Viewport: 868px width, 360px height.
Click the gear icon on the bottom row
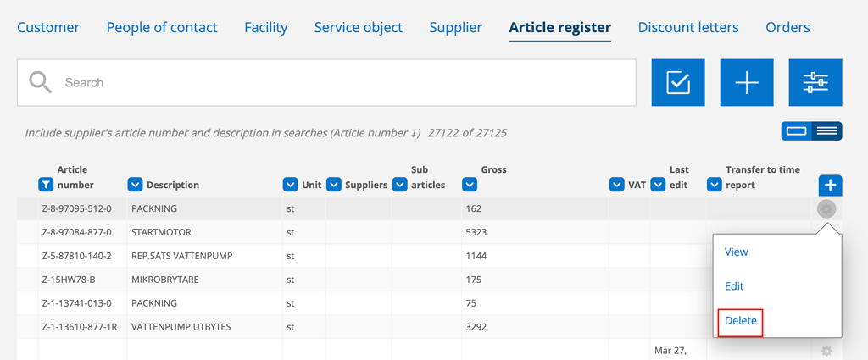coord(826,351)
